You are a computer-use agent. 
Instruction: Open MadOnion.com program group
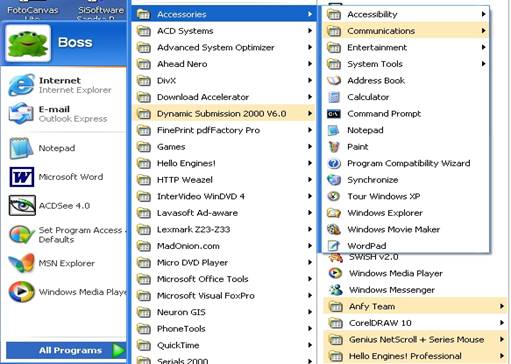click(224, 246)
